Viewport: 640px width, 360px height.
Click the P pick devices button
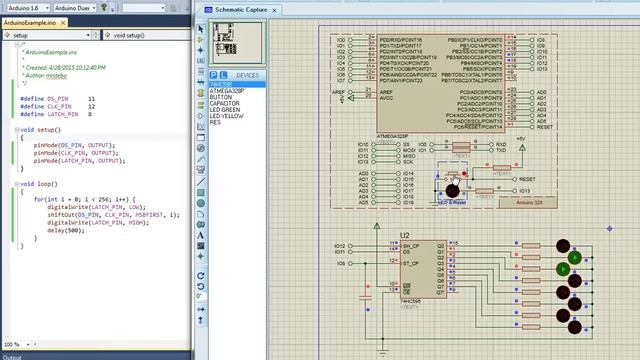213,75
